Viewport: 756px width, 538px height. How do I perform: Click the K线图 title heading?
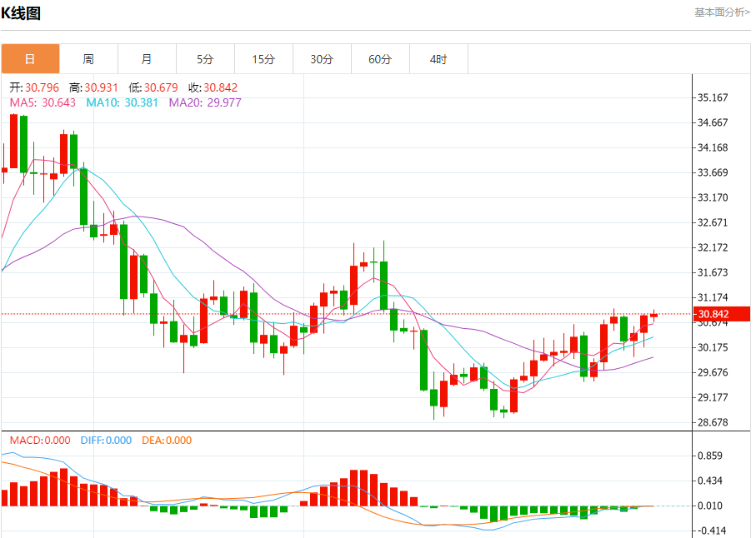[21, 13]
